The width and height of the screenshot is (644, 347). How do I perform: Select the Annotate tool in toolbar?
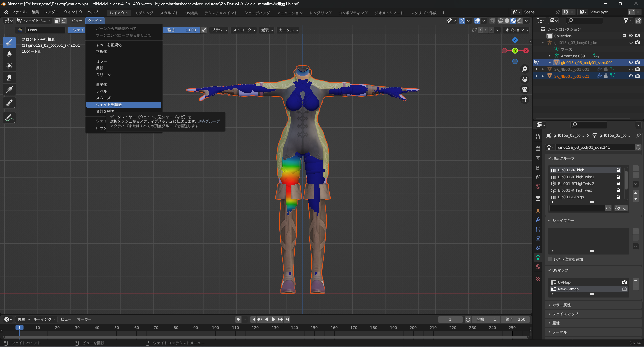9,118
